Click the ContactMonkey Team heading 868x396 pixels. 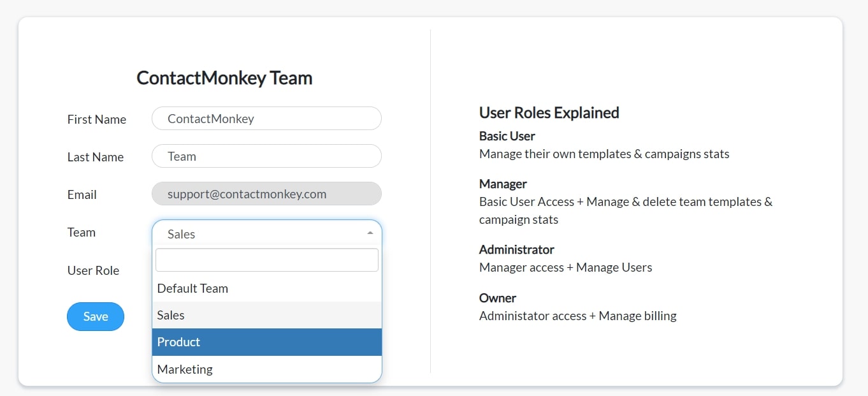(224, 78)
